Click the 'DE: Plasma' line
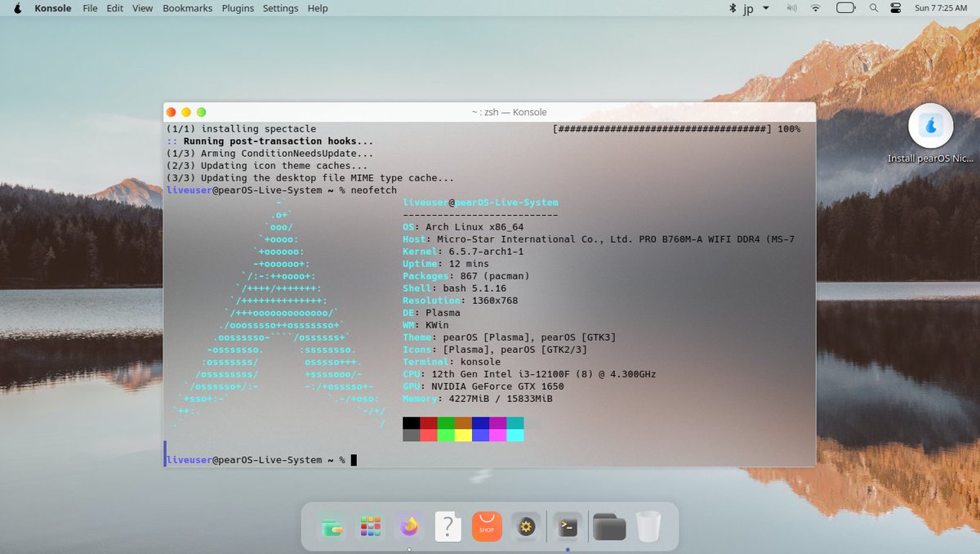This screenshot has height=554, width=980. click(431, 313)
